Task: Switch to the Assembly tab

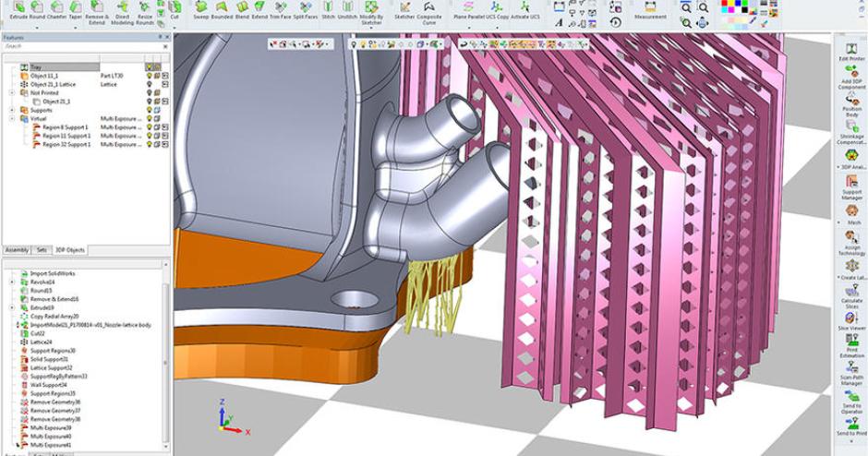Action: click(17, 250)
